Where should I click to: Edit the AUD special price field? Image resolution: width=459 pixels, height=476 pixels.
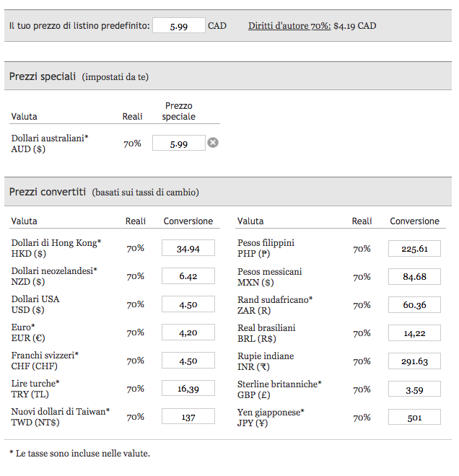coord(179,144)
